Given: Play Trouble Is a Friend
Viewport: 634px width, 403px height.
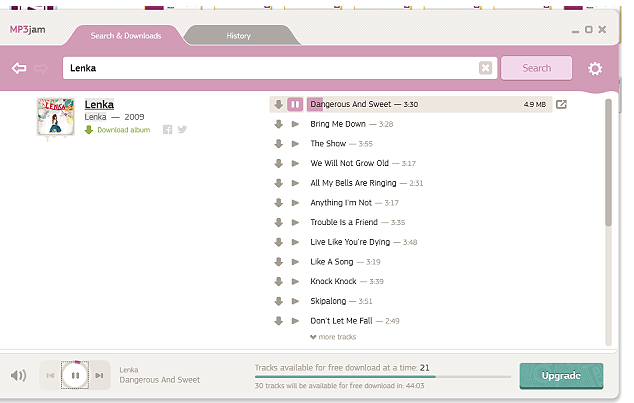Looking at the screenshot, I should pyautogui.click(x=296, y=222).
